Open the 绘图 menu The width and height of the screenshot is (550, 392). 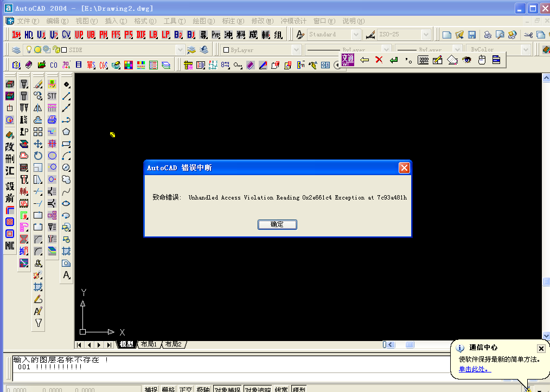[x=203, y=21]
